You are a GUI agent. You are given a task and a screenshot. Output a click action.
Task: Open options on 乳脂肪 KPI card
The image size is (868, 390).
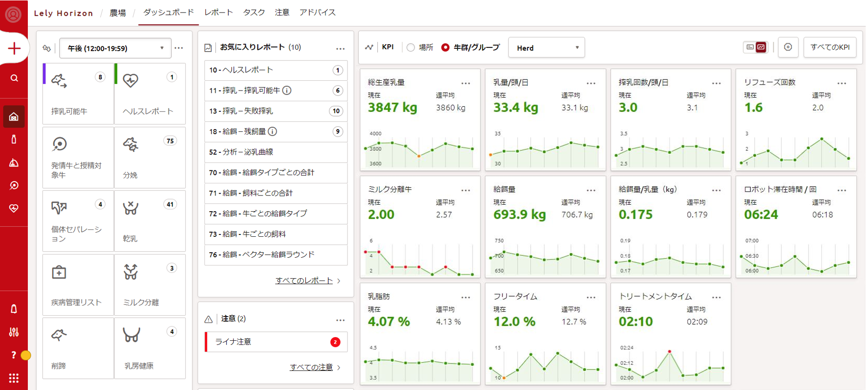click(x=466, y=297)
